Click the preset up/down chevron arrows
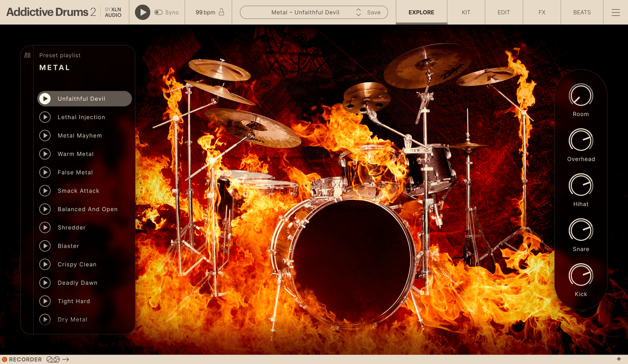This screenshot has height=364, width=628. click(358, 12)
